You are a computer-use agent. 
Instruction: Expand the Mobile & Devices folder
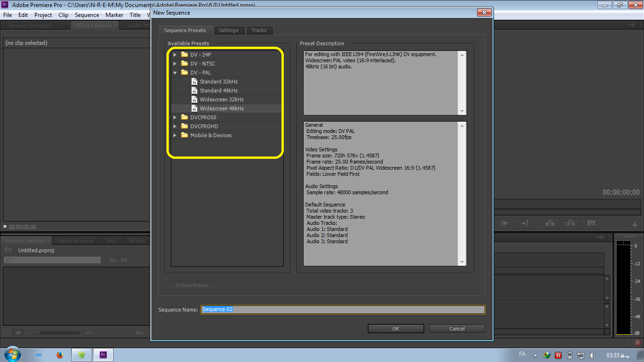175,135
